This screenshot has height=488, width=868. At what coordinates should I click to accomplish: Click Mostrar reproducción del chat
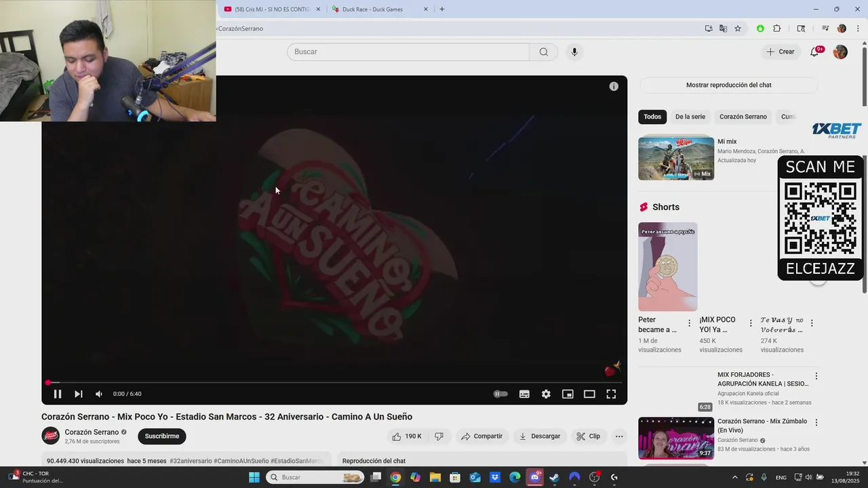pyautogui.click(x=729, y=85)
